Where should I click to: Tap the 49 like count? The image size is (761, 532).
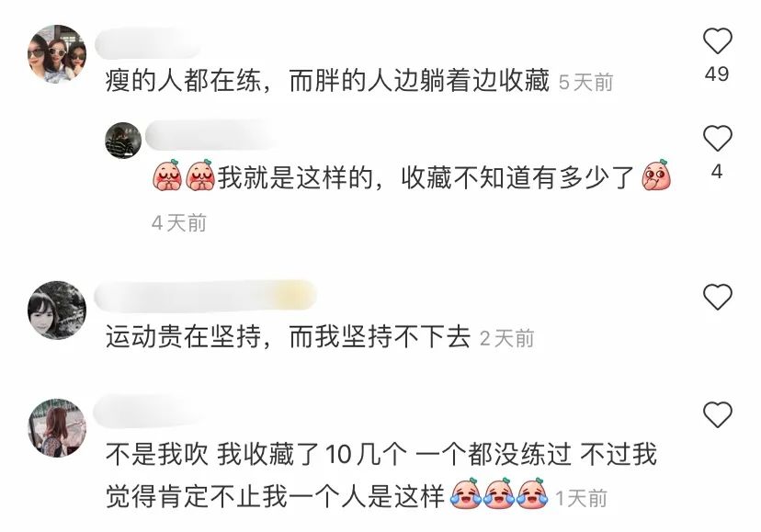click(x=717, y=74)
